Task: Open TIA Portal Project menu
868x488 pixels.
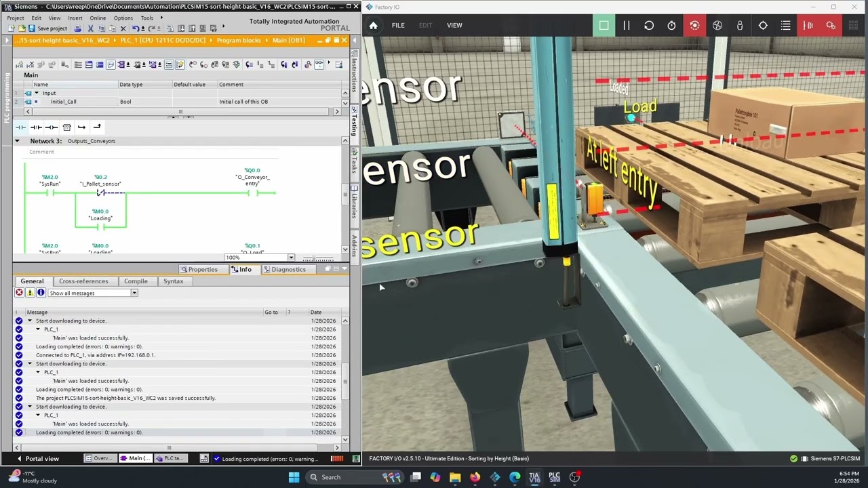Action: pyautogui.click(x=16, y=18)
